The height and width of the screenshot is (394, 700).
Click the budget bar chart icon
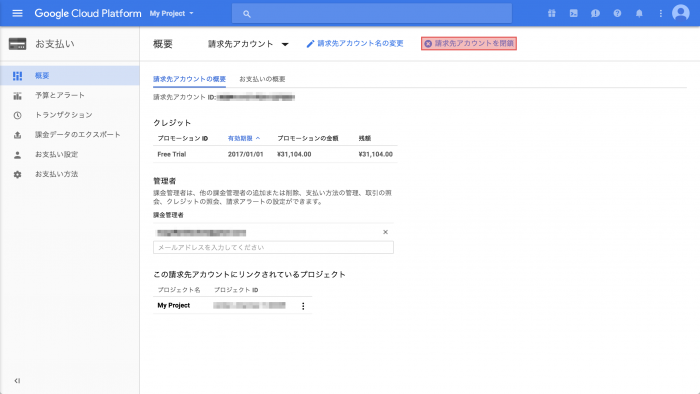tap(17, 95)
